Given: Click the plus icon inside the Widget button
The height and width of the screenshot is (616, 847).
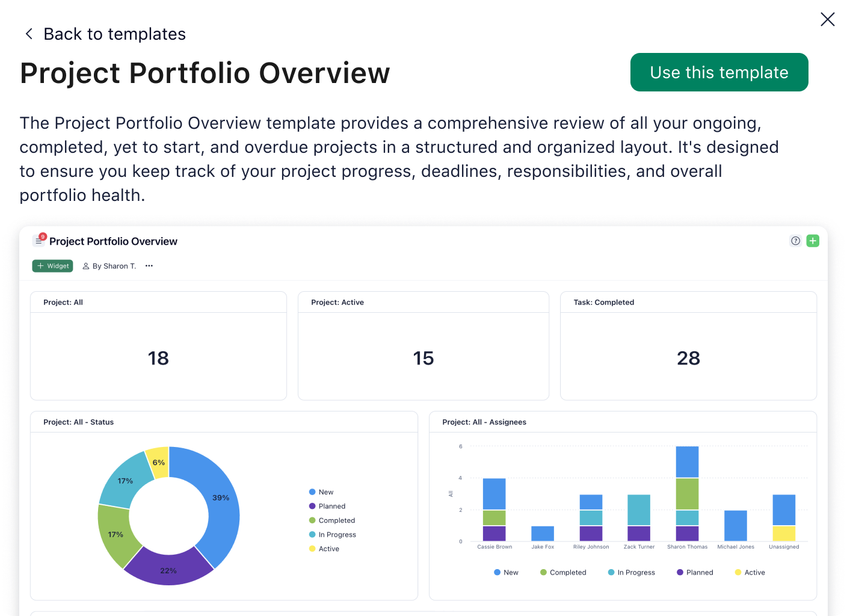Looking at the screenshot, I should (40, 265).
